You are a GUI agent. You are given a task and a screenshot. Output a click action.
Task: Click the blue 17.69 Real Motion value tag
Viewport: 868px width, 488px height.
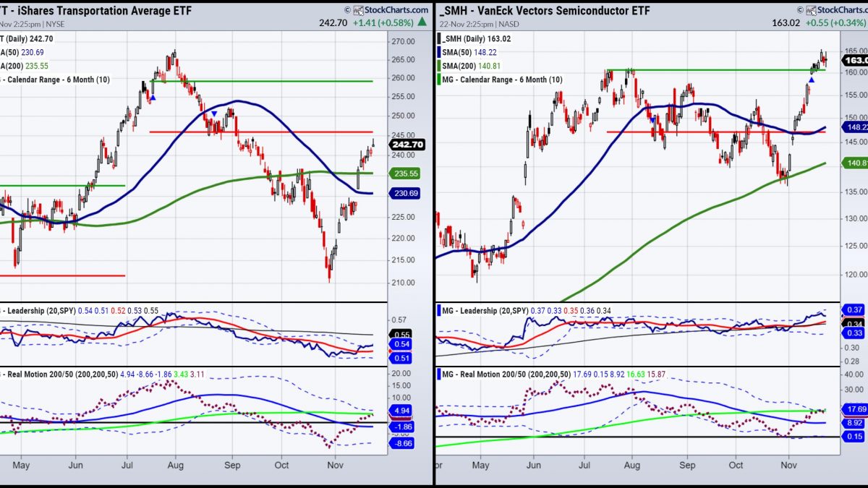pos(855,408)
